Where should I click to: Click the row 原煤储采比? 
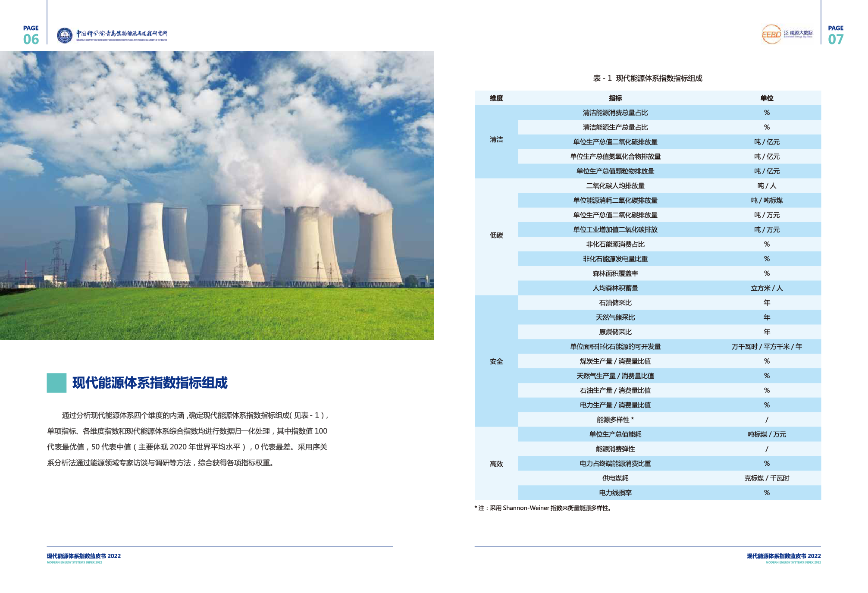[669, 332]
